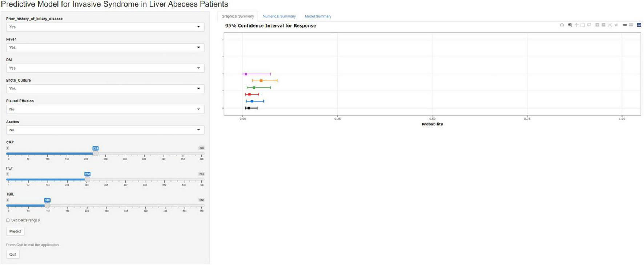The width and height of the screenshot is (644, 265).
Task: Select the Box Select tool in plot toolbar
Action: [x=583, y=25]
